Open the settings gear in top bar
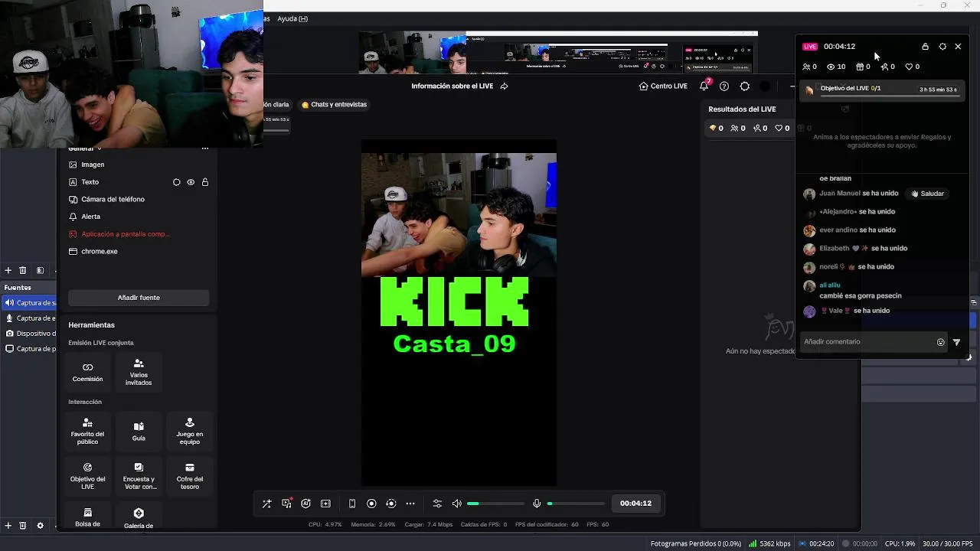 tap(745, 86)
